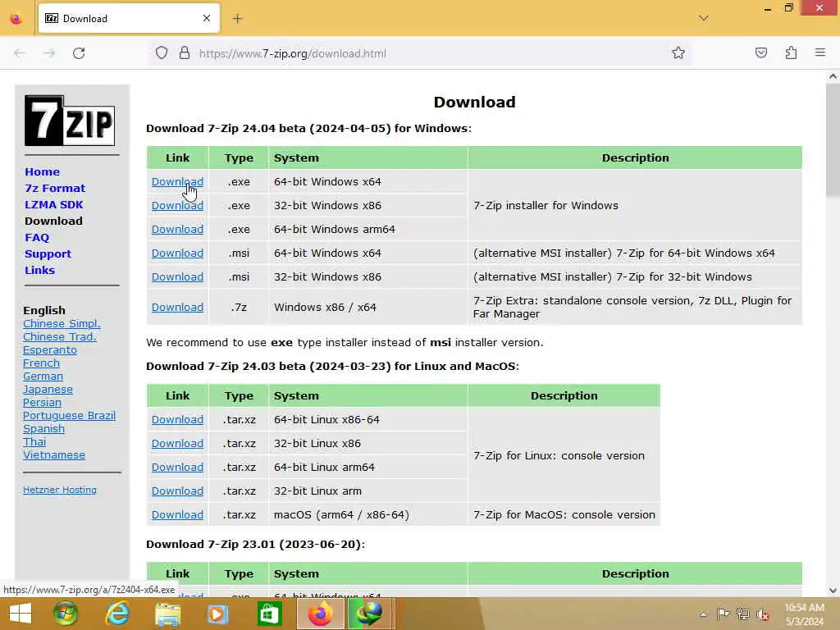Open a new tab with plus button
The width and height of the screenshot is (840, 630).
pos(238,19)
